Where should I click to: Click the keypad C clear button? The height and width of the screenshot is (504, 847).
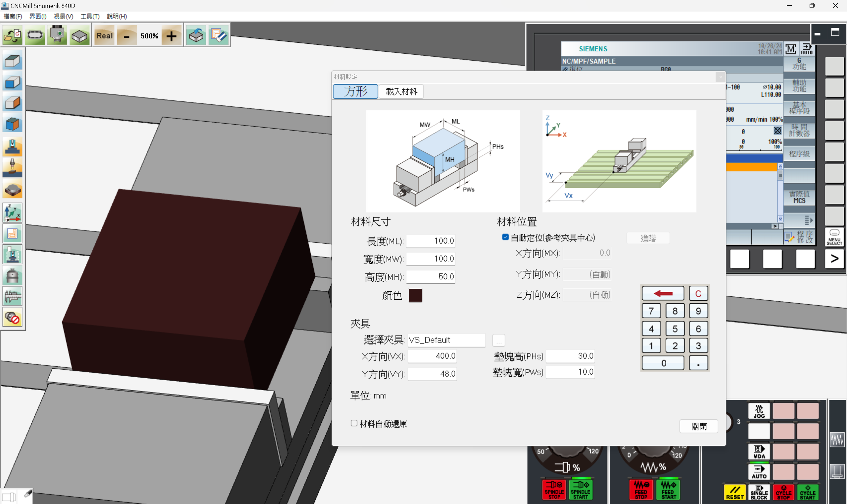coord(698,293)
